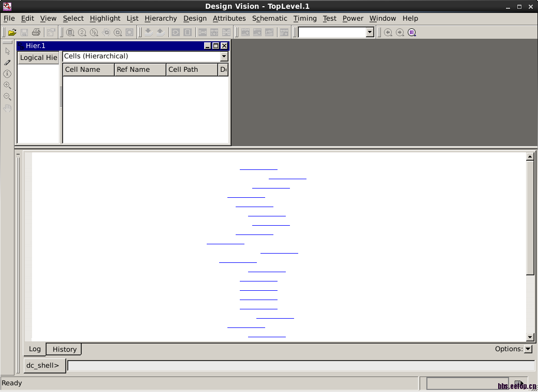Minimize the Hier.1 sub-window
Screen dimensions: 538x392
tap(207, 45)
